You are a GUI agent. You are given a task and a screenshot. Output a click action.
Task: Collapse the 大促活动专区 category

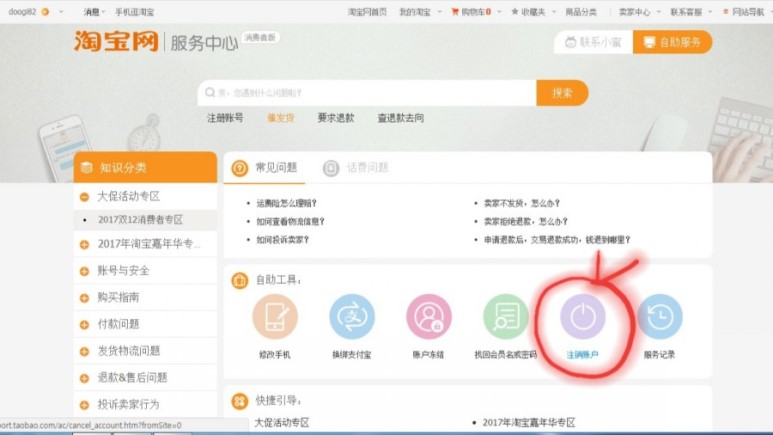(84, 197)
